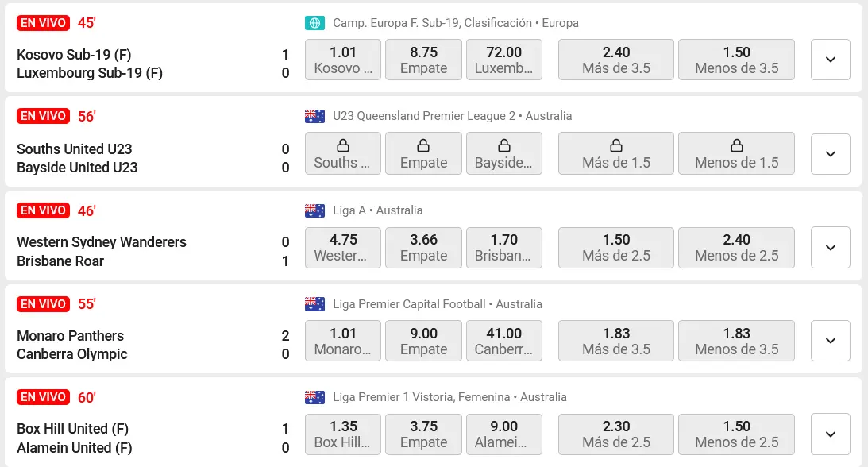Open Liga Premier Capital Football league link
Viewport: 868px width, 467px height.
click(409, 304)
